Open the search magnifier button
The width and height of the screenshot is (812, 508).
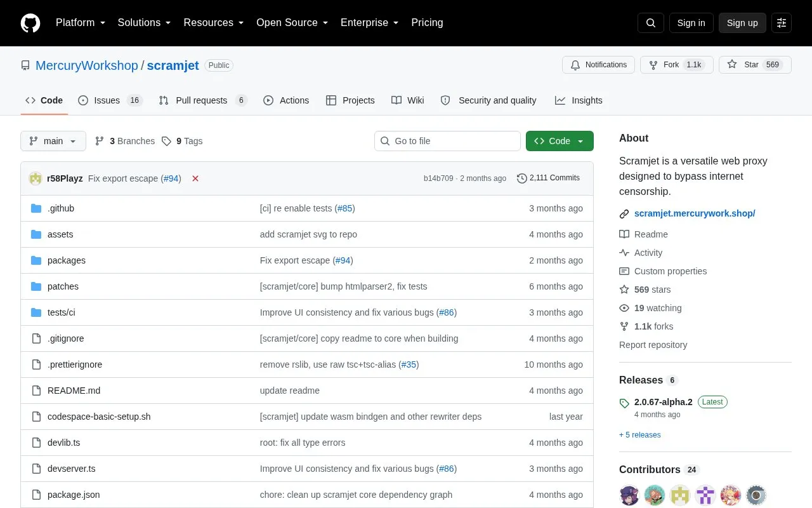pyautogui.click(x=651, y=23)
